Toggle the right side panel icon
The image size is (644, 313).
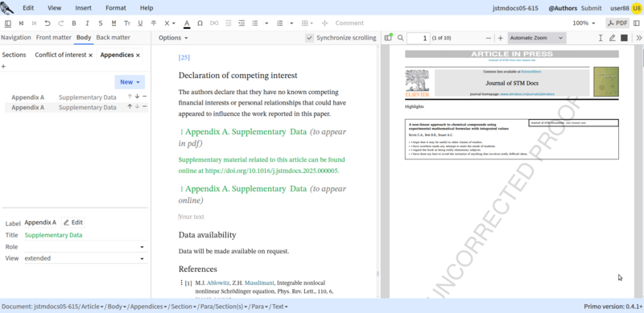(x=637, y=23)
